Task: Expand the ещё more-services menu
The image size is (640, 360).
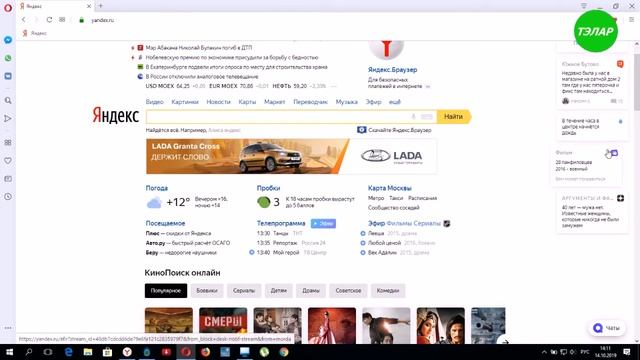Action: [395, 102]
